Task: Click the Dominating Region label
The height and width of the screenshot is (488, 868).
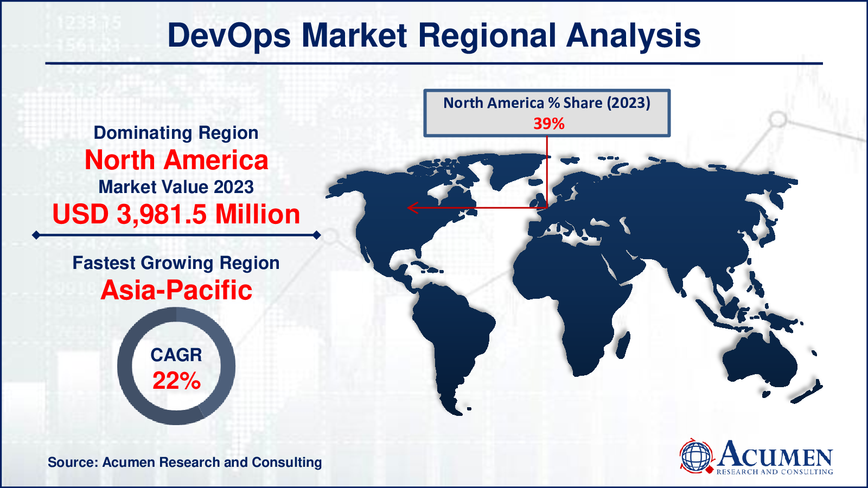Action: [176, 133]
